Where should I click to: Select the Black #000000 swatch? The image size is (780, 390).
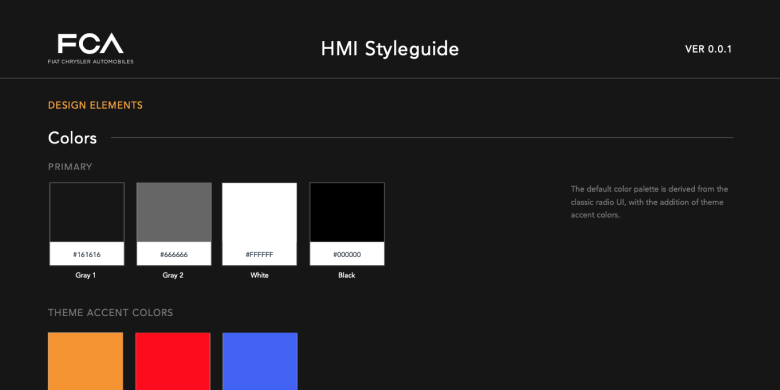347,224
